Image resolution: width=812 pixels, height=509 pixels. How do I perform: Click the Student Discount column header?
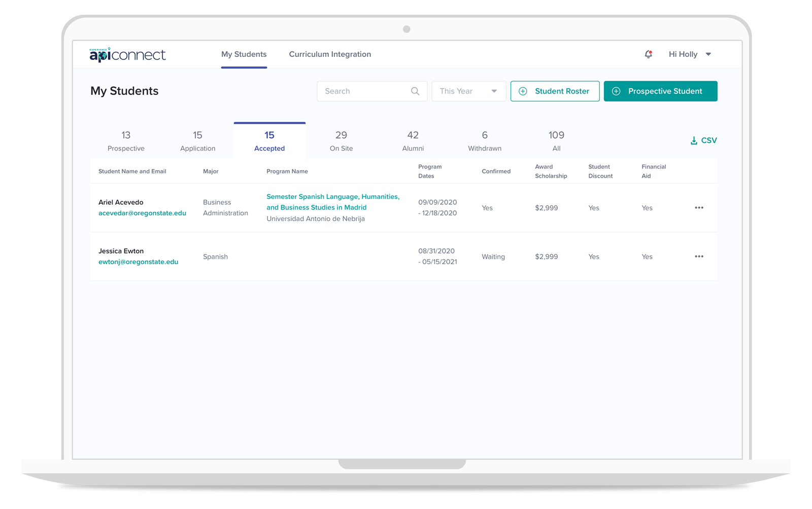pos(600,171)
